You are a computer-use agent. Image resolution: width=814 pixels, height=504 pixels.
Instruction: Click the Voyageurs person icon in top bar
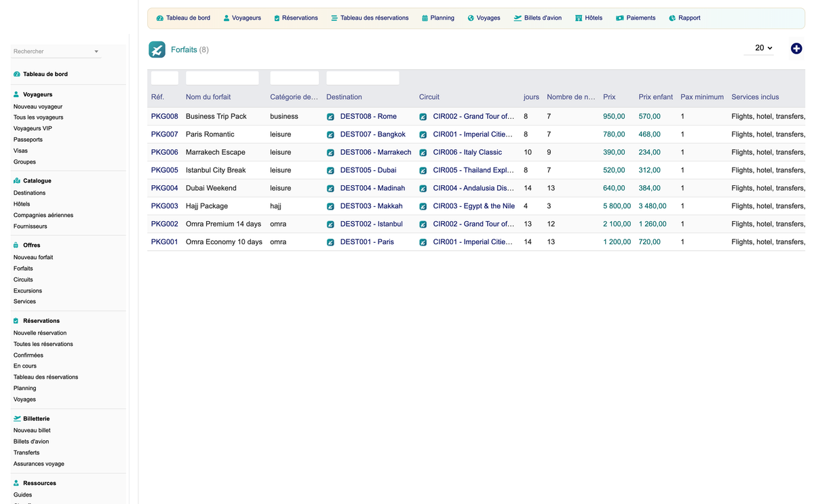(227, 18)
